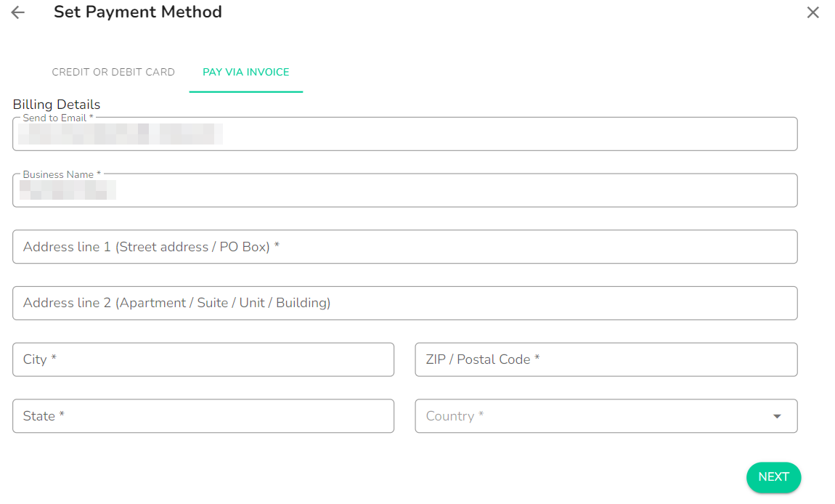Close the Set Payment Method dialog
This screenshot has width=835, height=504.
[x=812, y=12]
